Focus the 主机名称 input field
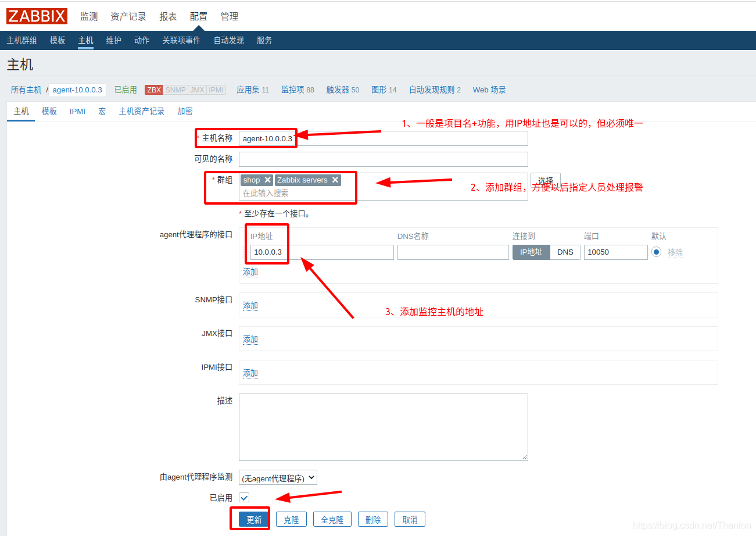 click(x=384, y=138)
